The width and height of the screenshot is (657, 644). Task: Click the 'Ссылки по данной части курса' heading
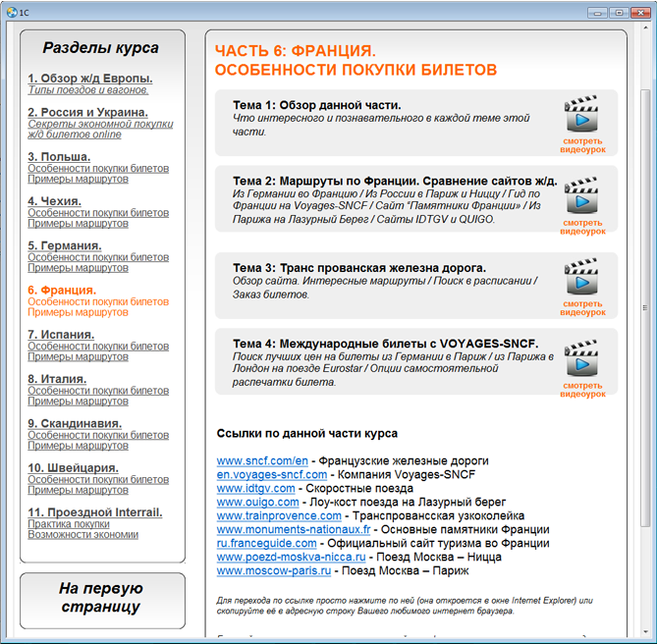click(307, 433)
